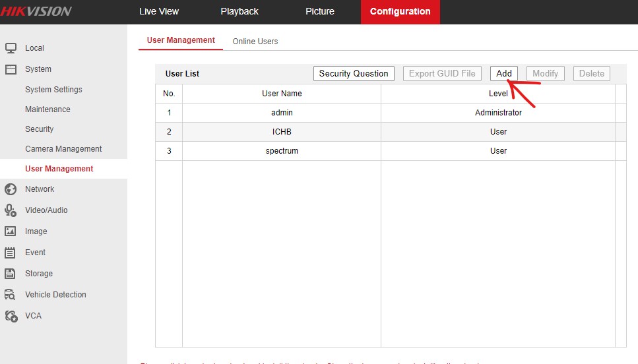Go to the Picture tab
The image size is (638, 364).
click(320, 11)
